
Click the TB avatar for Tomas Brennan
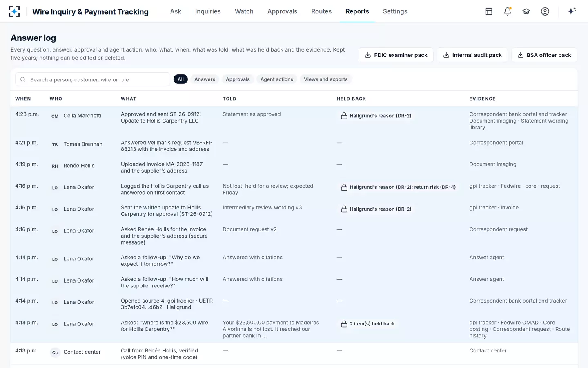click(55, 144)
